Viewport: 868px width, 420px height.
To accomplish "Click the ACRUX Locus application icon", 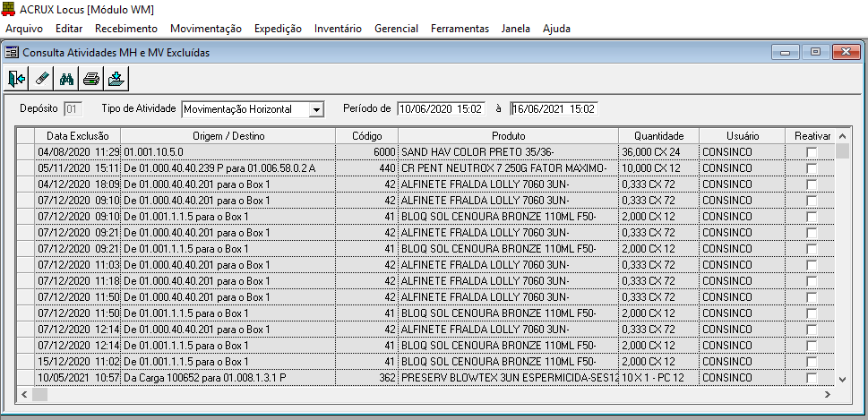I will click(x=10, y=10).
